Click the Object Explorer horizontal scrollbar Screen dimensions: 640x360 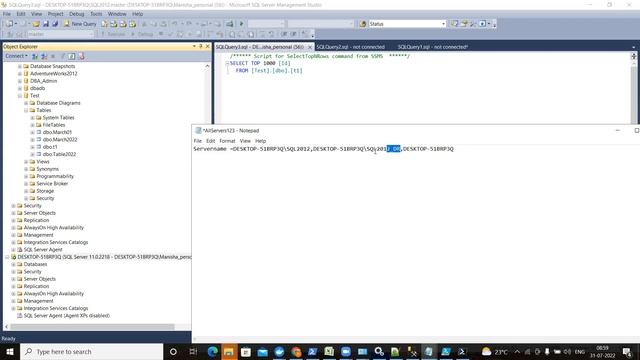[92, 327]
